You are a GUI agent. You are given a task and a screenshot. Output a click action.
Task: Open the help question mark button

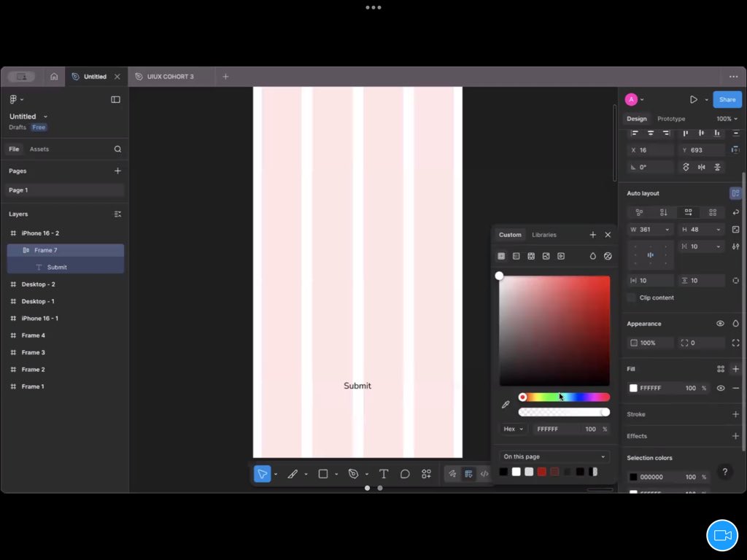tap(724, 472)
